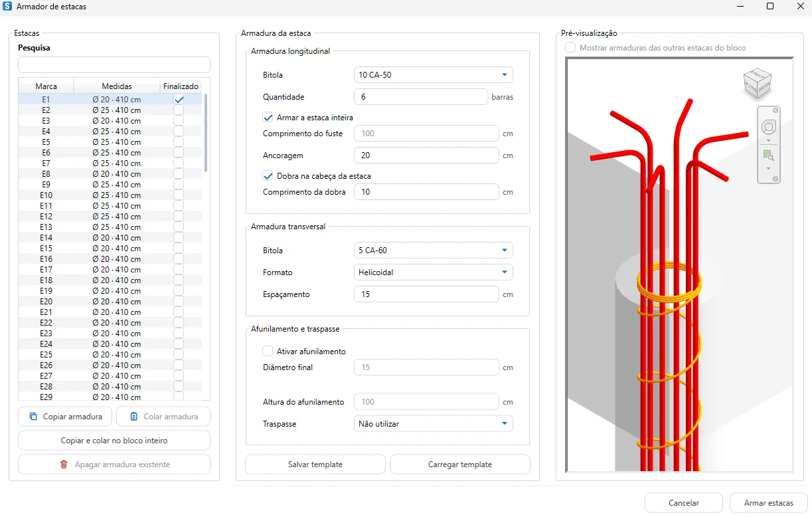Viewport: 812px width, 517px height.
Task: Click the pile list vertical scrollbar
Action: (x=206, y=133)
